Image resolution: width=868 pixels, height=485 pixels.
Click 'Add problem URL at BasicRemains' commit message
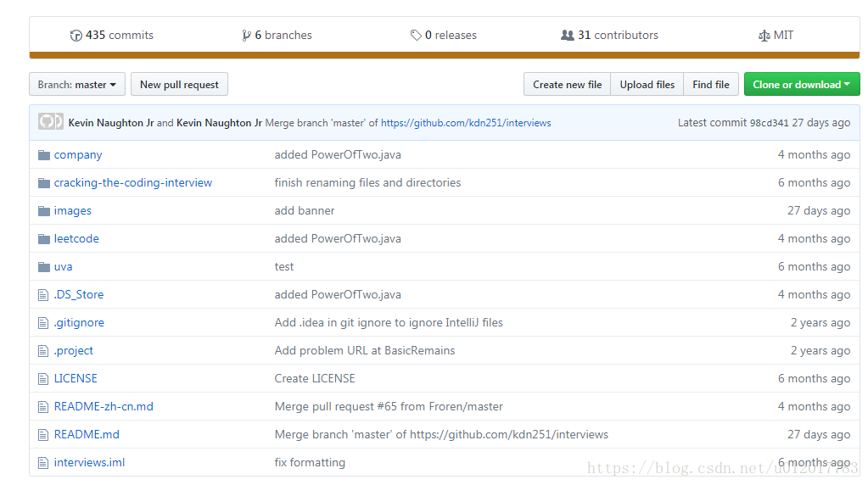(365, 351)
